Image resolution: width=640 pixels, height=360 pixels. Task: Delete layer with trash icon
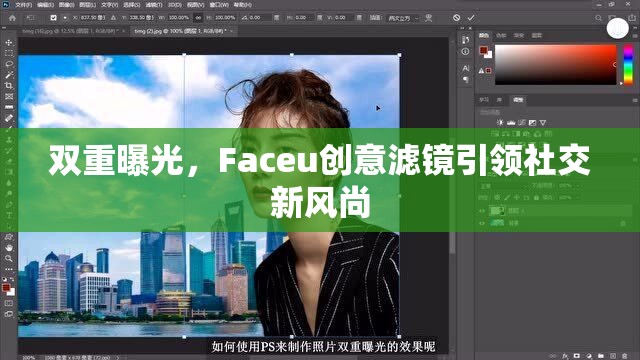624,356
